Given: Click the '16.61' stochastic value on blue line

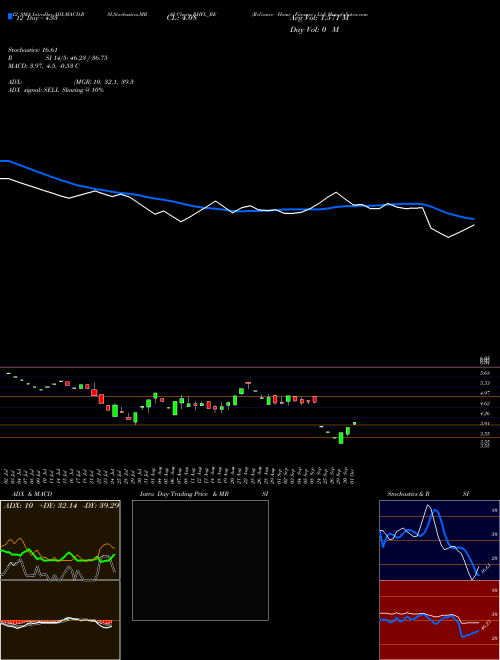Looking at the screenshot, I should tap(485, 569).
